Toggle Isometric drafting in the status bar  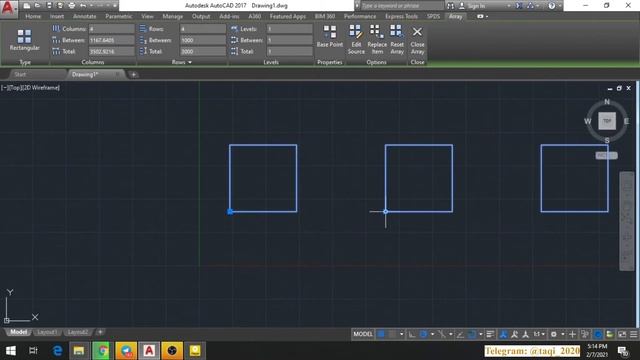coord(441,334)
